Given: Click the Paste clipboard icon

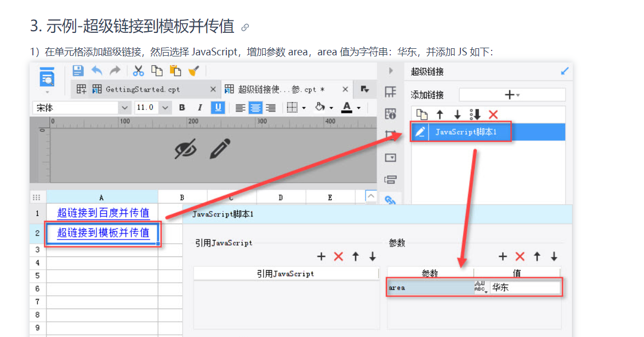Looking at the screenshot, I should (175, 71).
